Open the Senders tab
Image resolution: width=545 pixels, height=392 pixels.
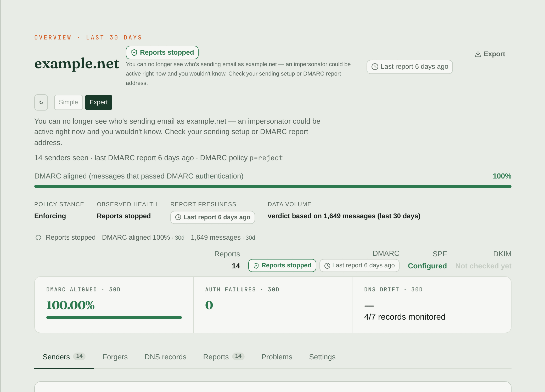[64, 357]
